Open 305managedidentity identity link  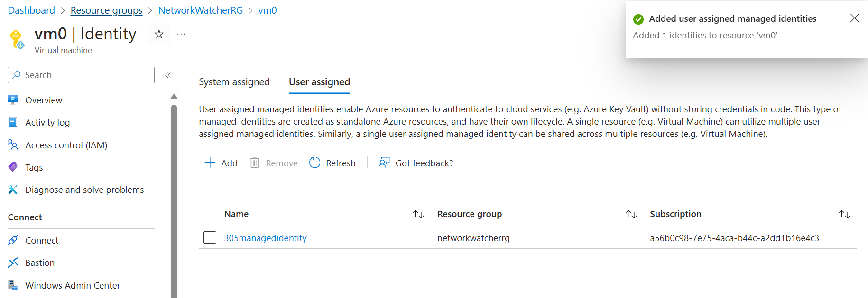(265, 238)
